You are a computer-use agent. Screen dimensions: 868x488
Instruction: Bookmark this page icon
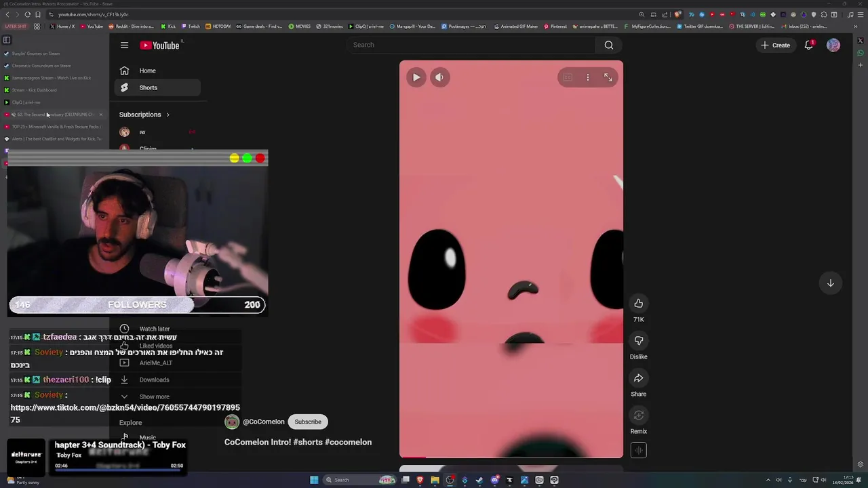click(x=38, y=14)
